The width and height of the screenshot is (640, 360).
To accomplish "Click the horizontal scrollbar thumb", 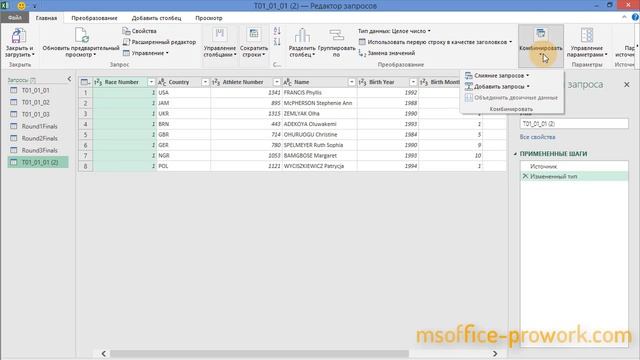I will [260, 353].
